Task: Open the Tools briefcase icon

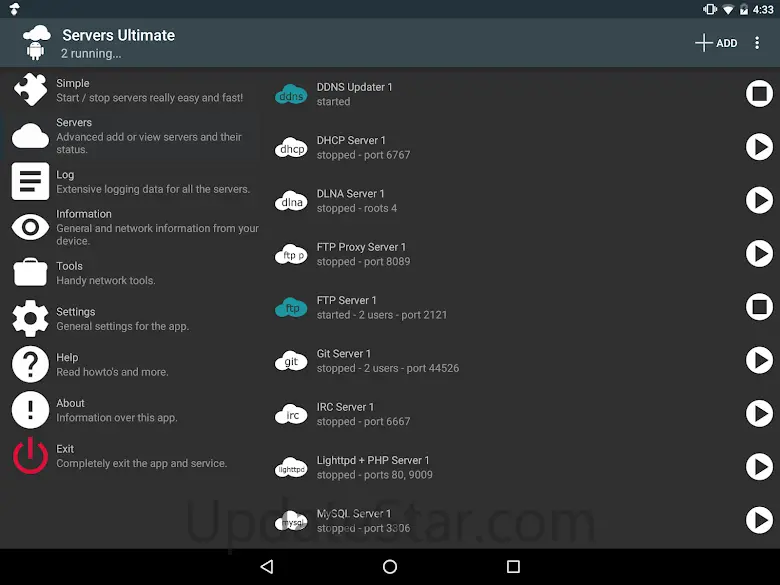Action: (30, 273)
